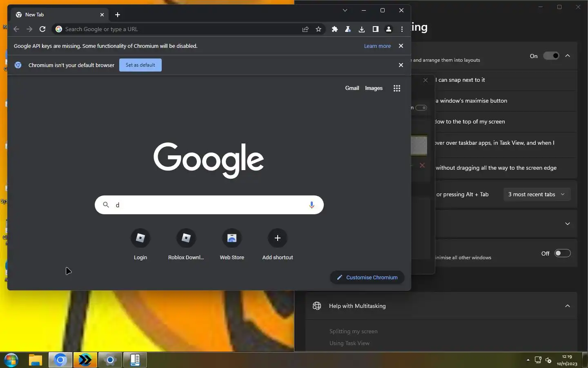Open the Google apps grid
Viewport: 588px width, 368px height.
(x=397, y=88)
